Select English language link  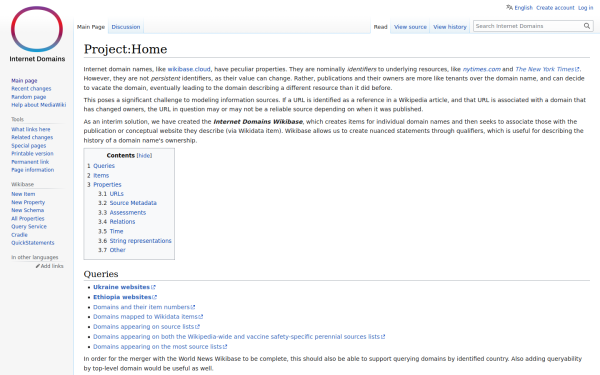[x=523, y=8]
